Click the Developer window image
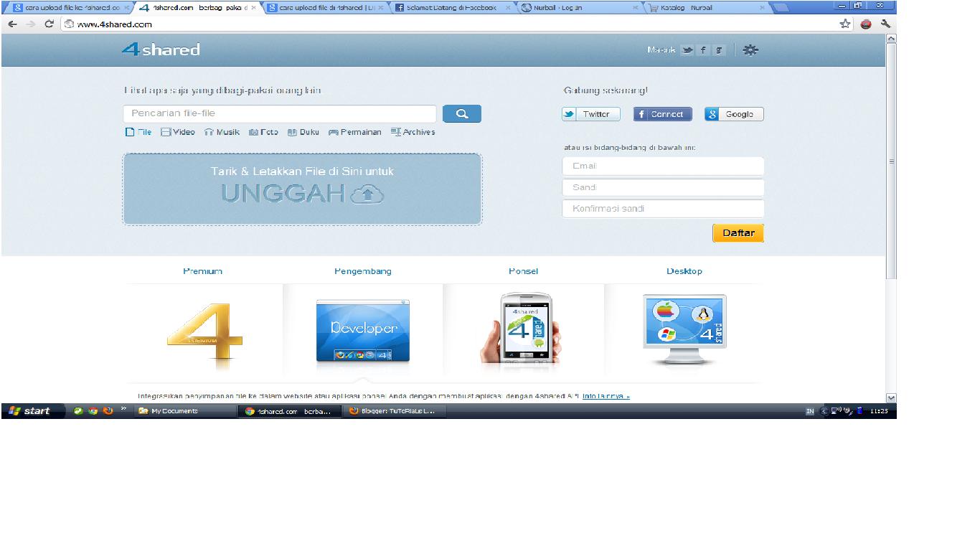This screenshot has width=980, height=551. point(363,330)
